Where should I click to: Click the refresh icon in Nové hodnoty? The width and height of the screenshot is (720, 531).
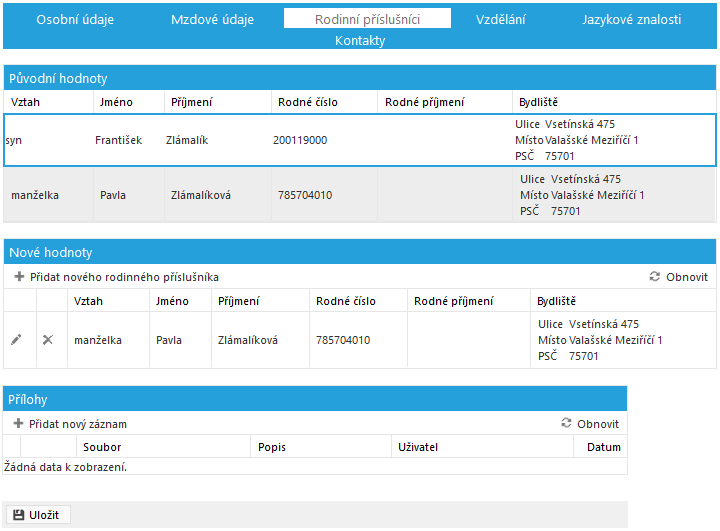click(x=654, y=277)
